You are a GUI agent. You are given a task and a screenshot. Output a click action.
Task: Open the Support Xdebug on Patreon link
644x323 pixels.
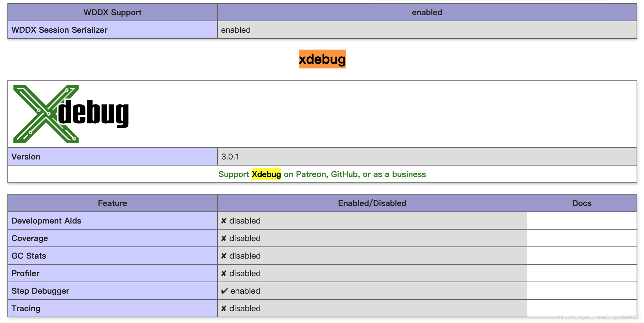click(x=322, y=174)
